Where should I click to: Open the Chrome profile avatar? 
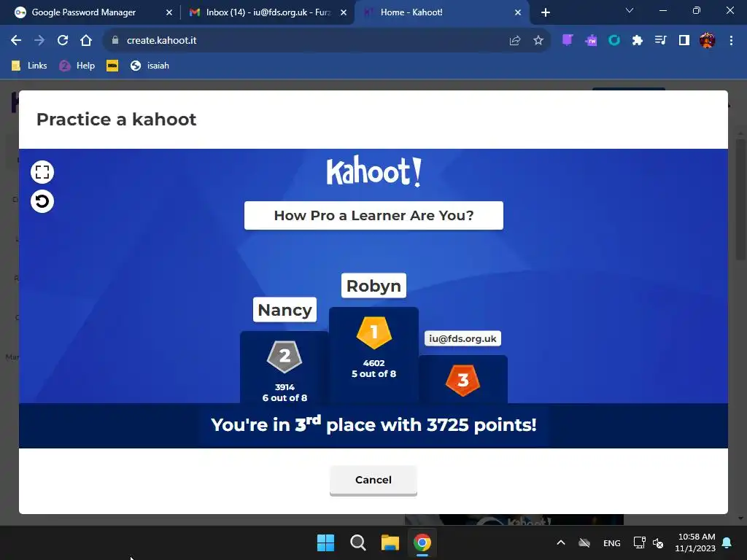tap(708, 41)
